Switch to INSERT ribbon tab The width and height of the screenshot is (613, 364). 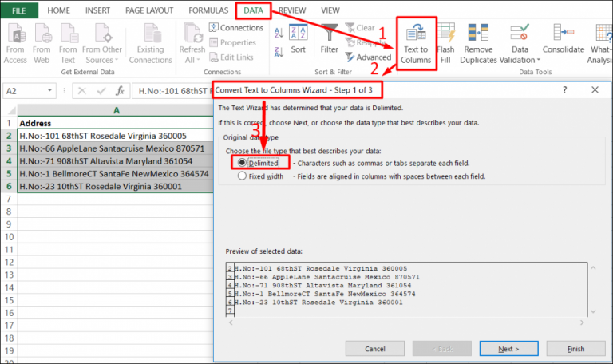pos(97,10)
